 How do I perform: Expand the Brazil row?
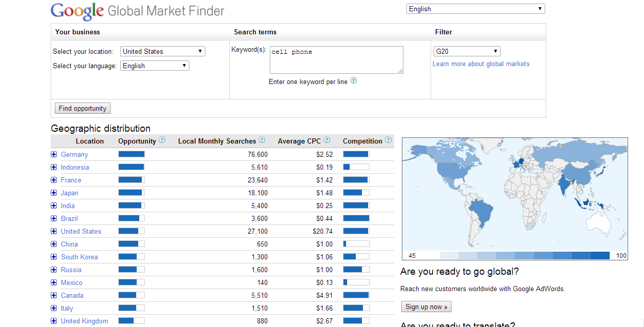pyautogui.click(x=54, y=218)
